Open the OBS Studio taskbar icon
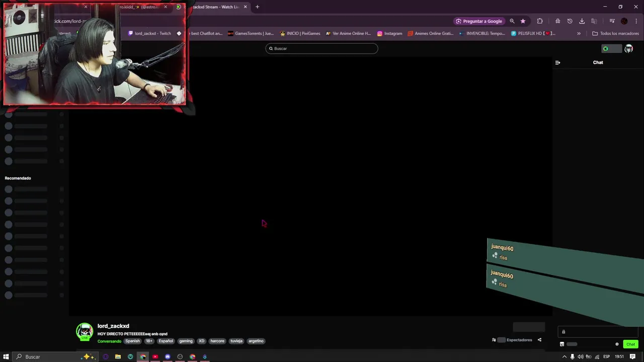This screenshot has height=362, width=644. pyautogui.click(x=180, y=357)
